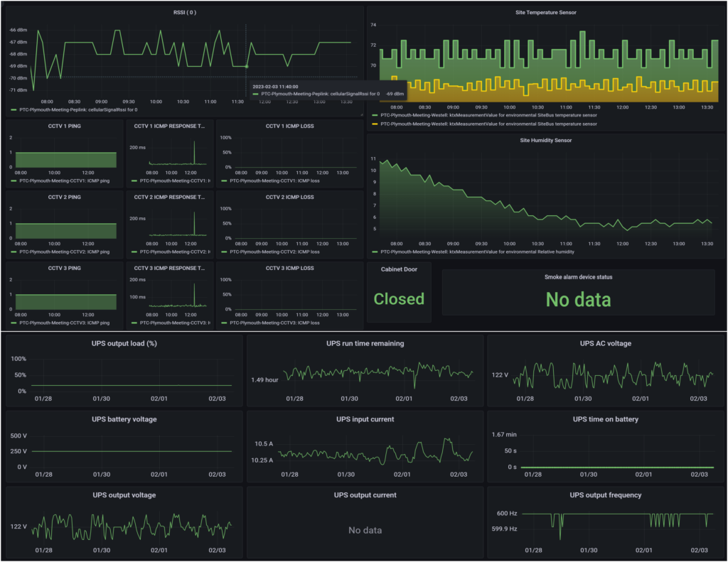This screenshot has width=728, height=562.
Task: Click the Smoke alarm No data value
Action: [578, 300]
